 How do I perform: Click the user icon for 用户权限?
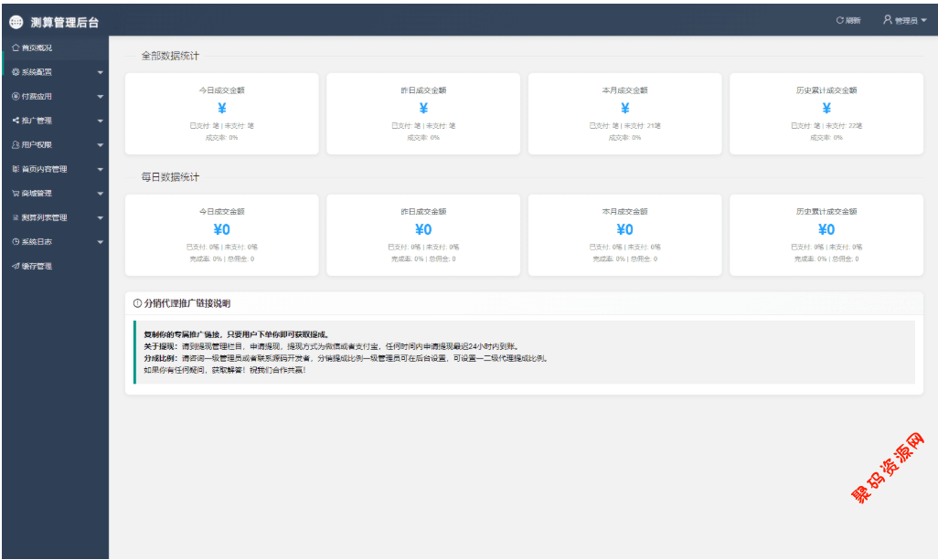click(x=15, y=144)
